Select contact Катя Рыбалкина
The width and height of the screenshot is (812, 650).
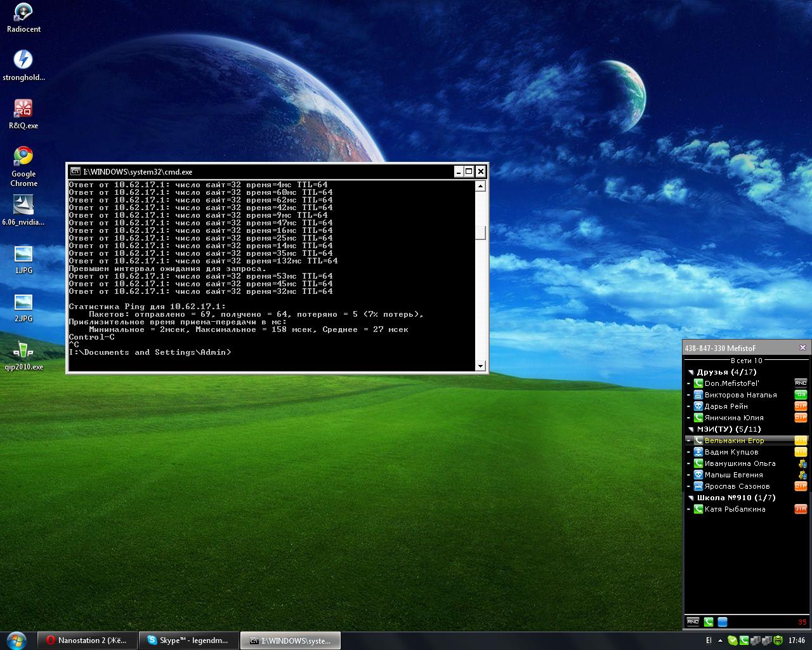point(735,509)
